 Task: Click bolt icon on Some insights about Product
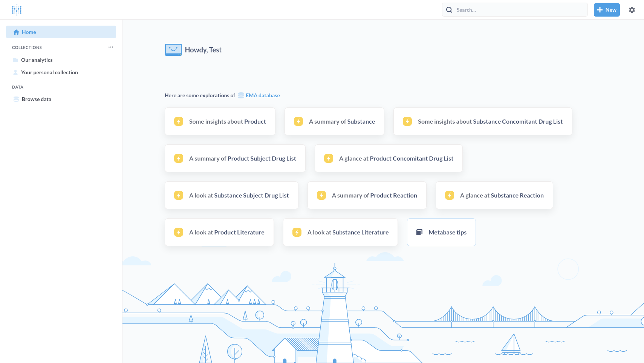point(179,121)
